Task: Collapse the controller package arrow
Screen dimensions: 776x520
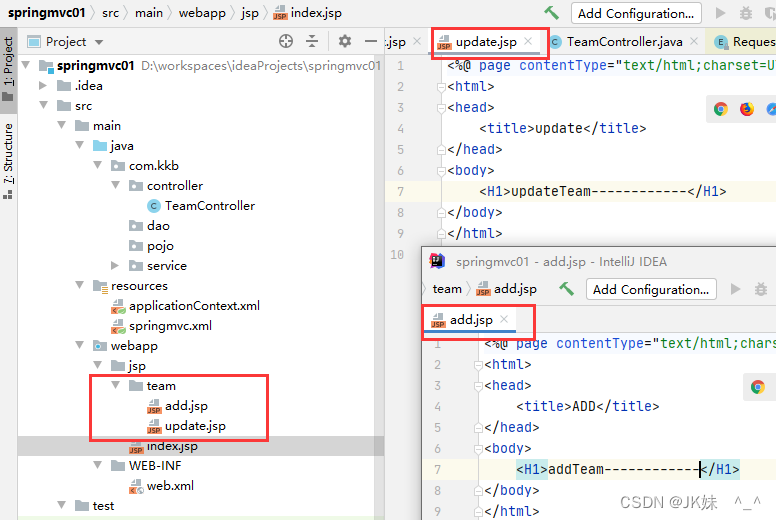Action: tap(116, 185)
